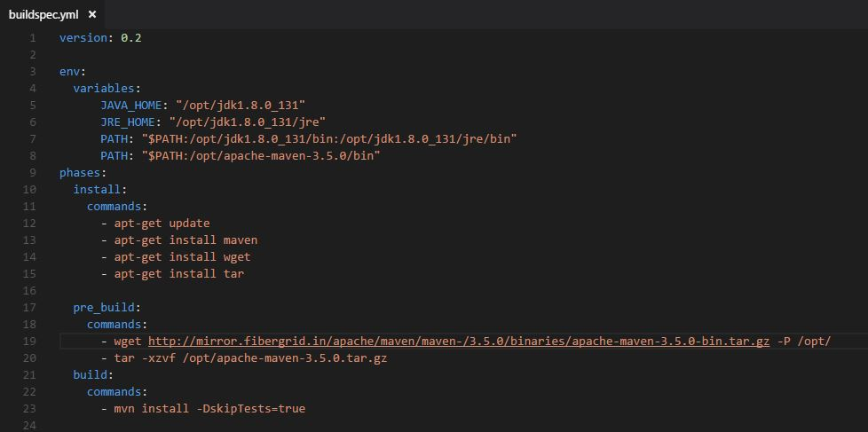Place cursor on apt-get install wget line
Screen dimensions: 868x432
(x=176, y=257)
